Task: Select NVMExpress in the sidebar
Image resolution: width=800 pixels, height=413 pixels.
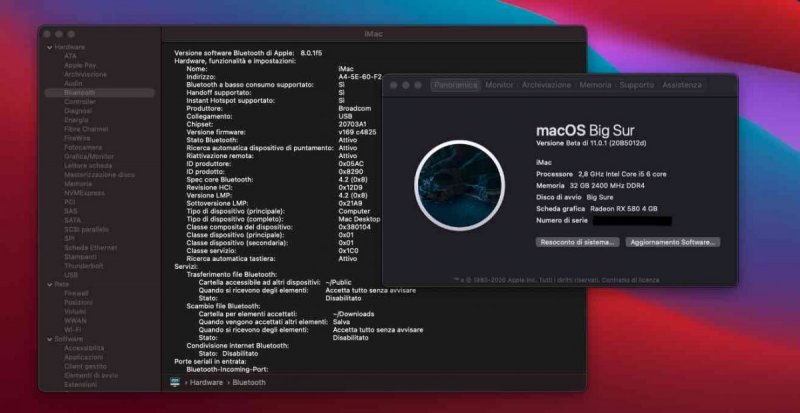Action: (84, 193)
